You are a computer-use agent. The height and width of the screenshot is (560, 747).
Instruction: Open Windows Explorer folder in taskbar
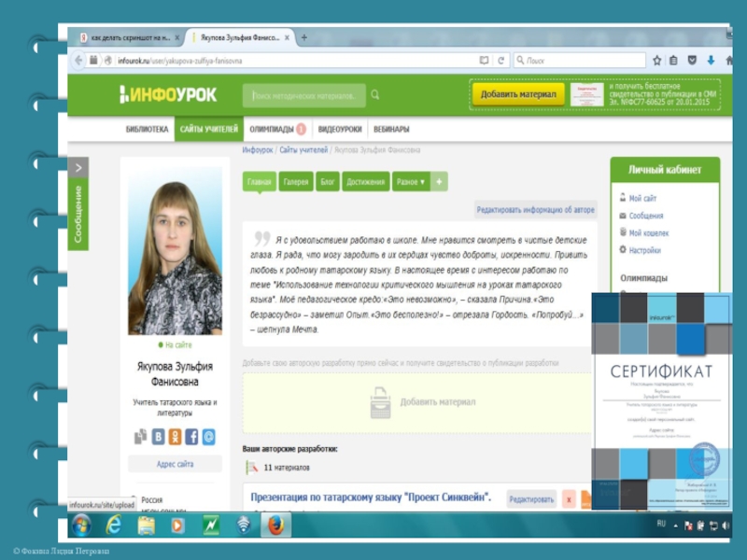tap(147, 525)
